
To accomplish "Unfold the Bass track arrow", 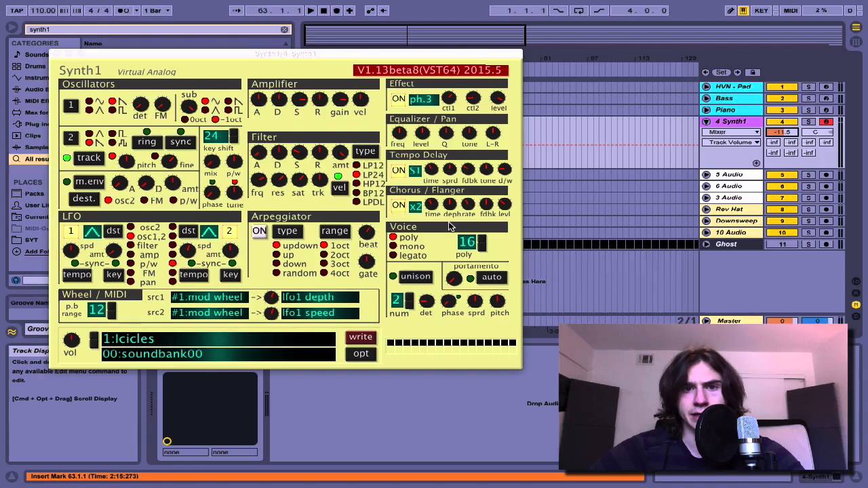I will click(x=706, y=98).
